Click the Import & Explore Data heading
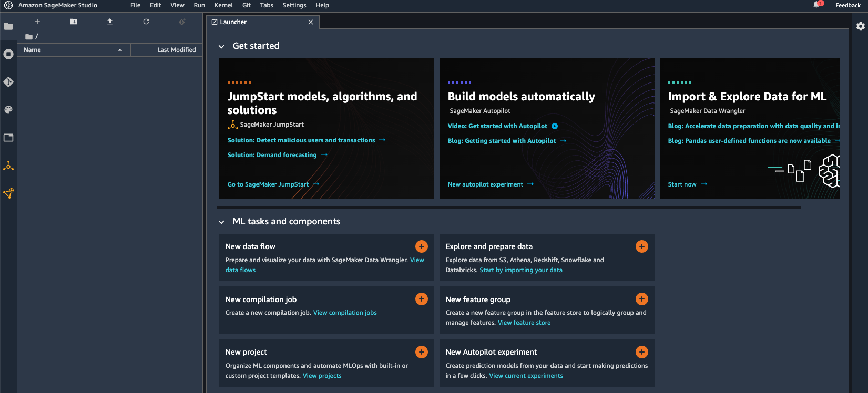Screen dimensions: 868x393 click(747, 97)
